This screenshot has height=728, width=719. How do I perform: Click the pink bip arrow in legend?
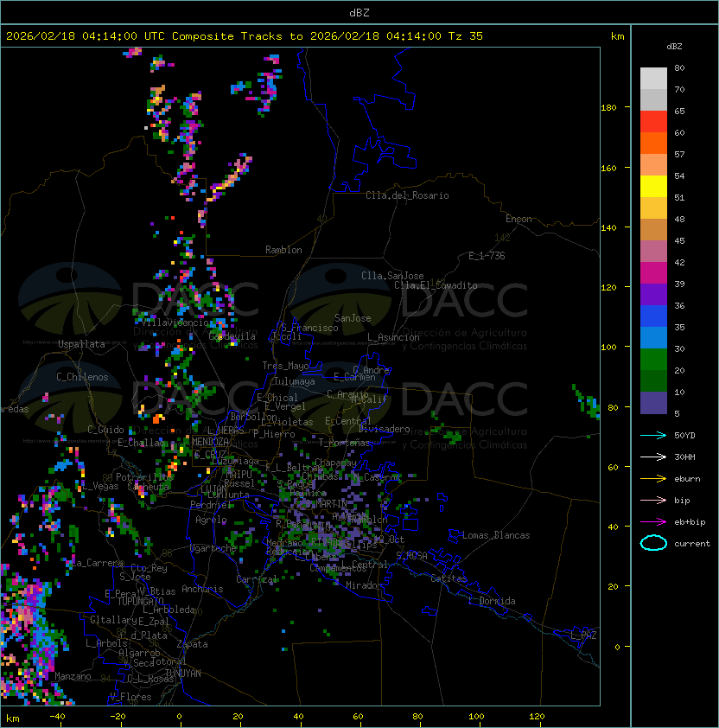653,500
